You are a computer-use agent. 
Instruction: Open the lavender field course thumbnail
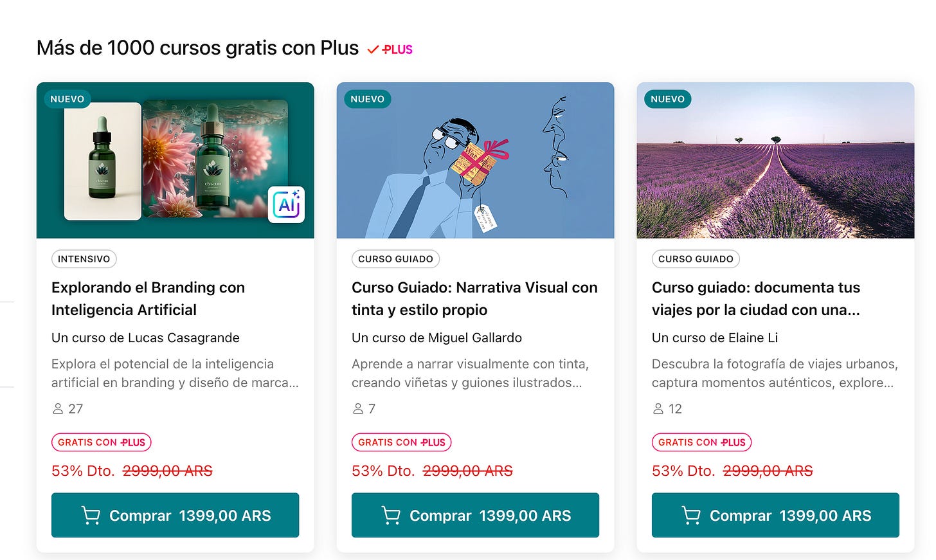(x=775, y=160)
